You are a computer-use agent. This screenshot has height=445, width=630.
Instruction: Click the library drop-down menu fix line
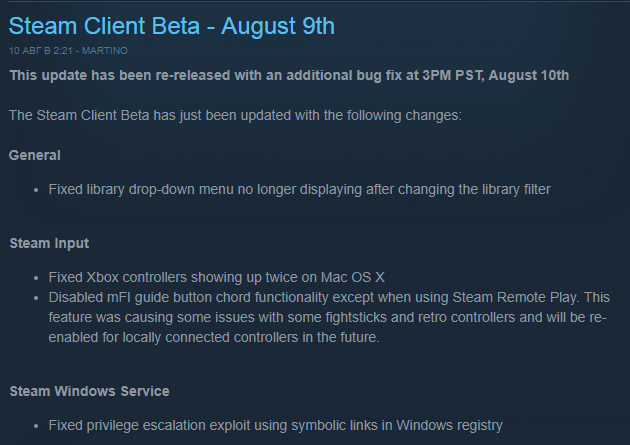[300, 190]
